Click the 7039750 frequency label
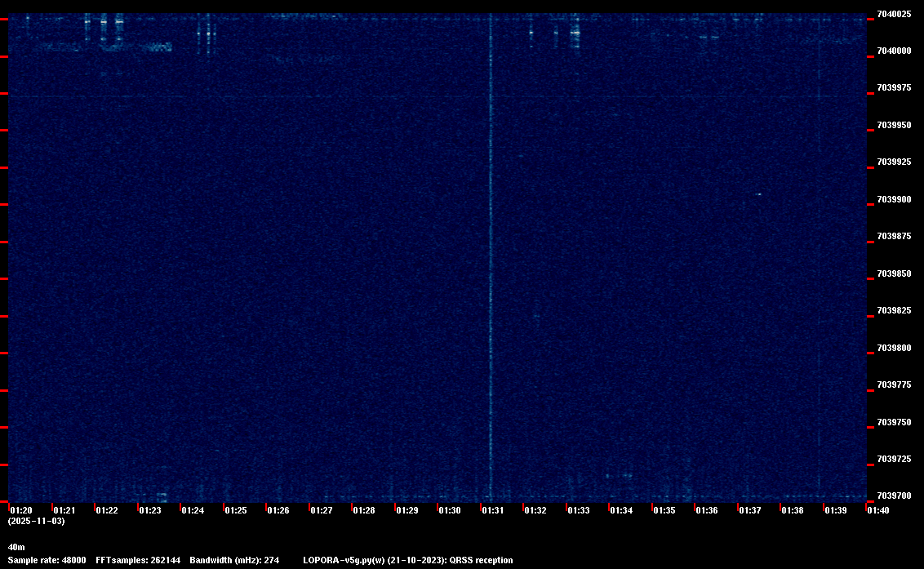The width and height of the screenshot is (924, 569). (x=894, y=423)
